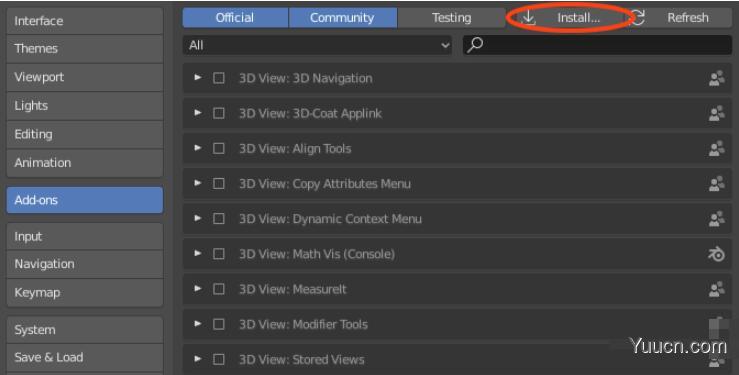Enable the 3D Navigation add-on checkbox
739x375 pixels.
(219, 78)
